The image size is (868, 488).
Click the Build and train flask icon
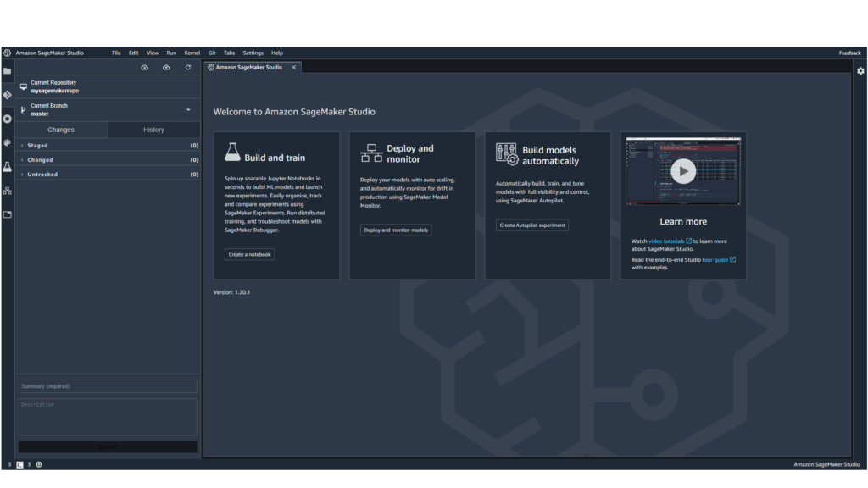point(232,152)
